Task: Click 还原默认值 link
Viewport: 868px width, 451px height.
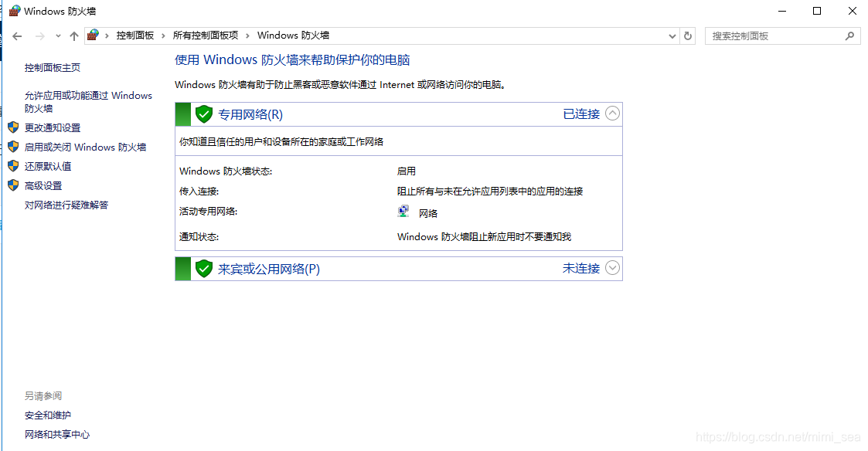Action: (x=48, y=166)
